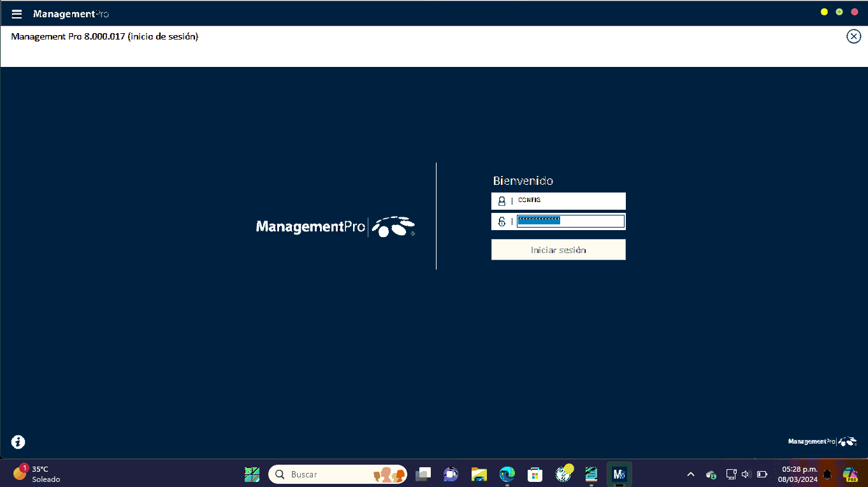This screenshot has width=868, height=487.
Task: Click the green maximize dot
Action: click(x=839, y=12)
